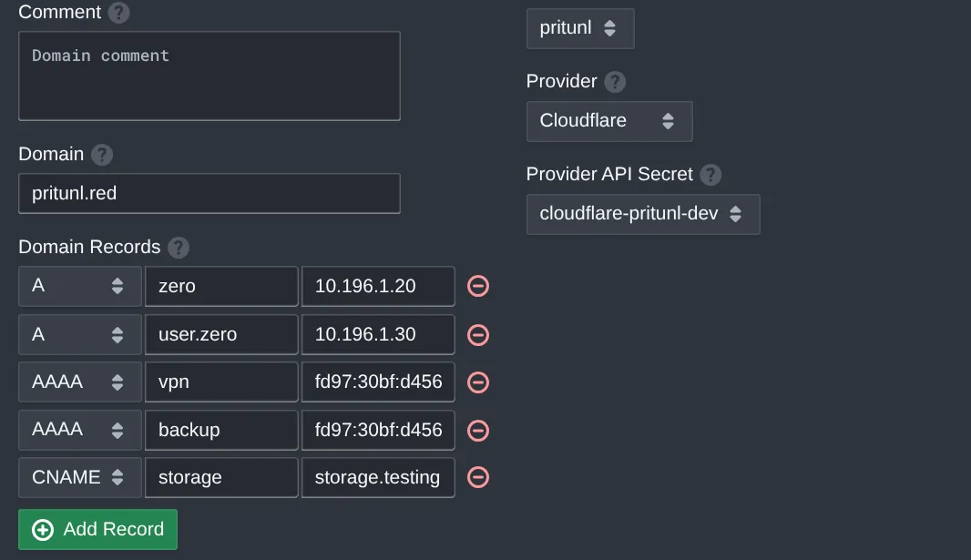Select the pritunl.red domain field
The image size is (971, 560).
[209, 193]
